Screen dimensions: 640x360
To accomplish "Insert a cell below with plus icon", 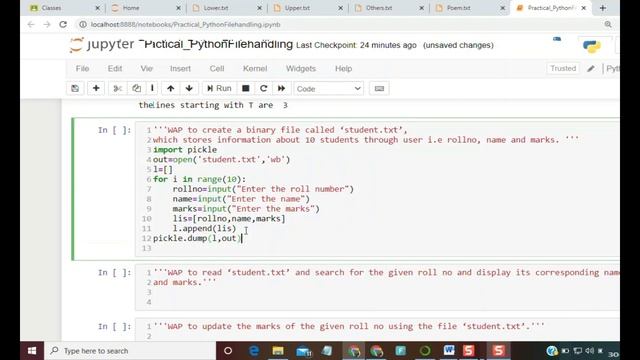I will pyautogui.click(x=96, y=89).
